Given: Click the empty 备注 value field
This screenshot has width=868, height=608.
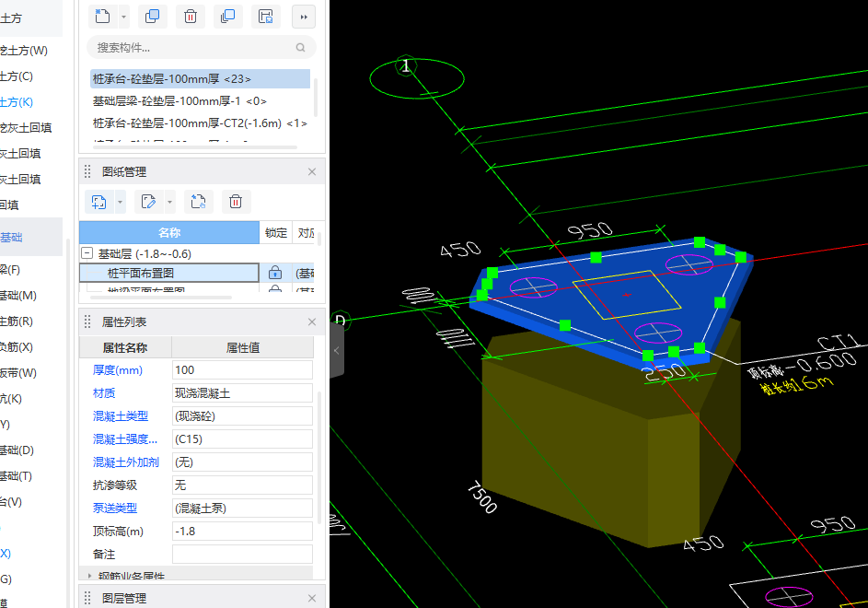Looking at the screenshot, I should (242, 555).
